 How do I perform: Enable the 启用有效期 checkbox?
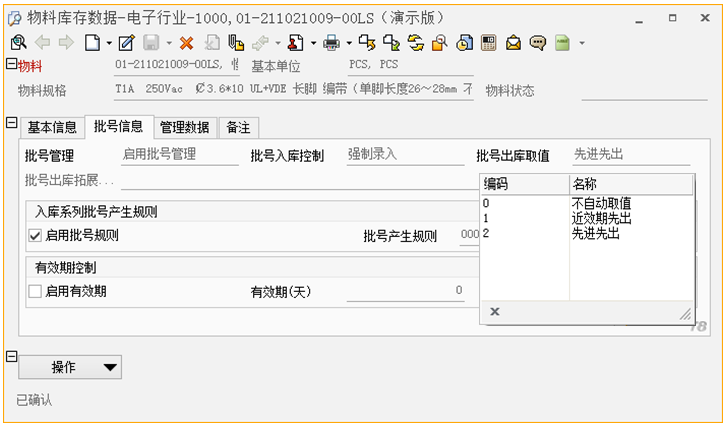pyautogui.click(x=35, y=291)
